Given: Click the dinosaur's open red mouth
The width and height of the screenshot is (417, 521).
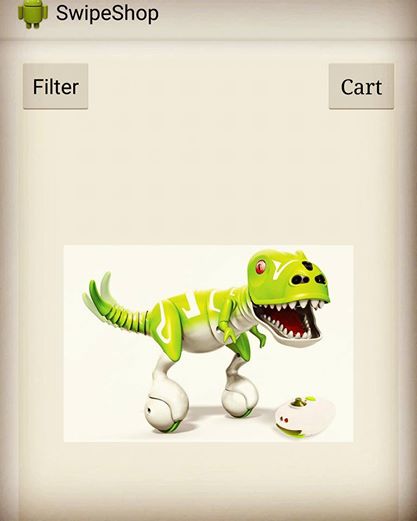Looking at the screenshot, I should [287, 320].
